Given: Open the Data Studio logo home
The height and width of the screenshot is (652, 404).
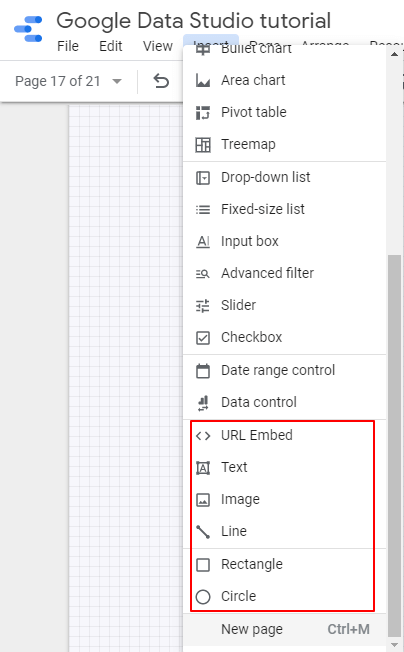Looking at the screenshot, I should point(28,29).
